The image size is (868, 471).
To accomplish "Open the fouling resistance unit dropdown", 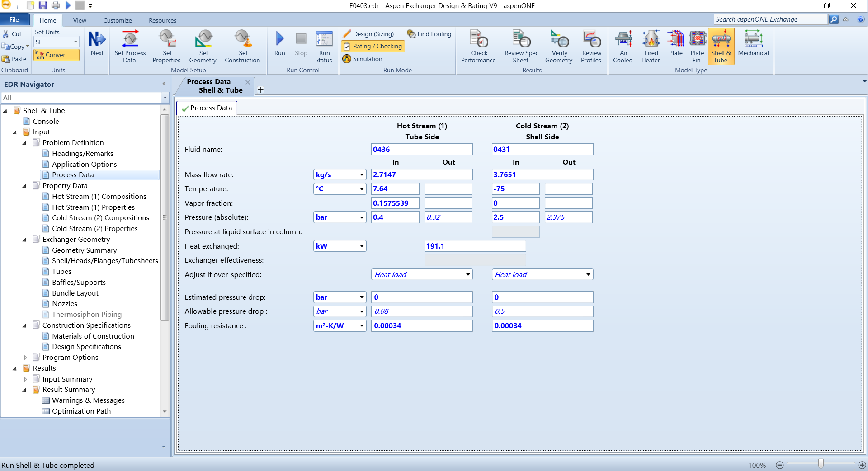I will (x=362, y=326).
